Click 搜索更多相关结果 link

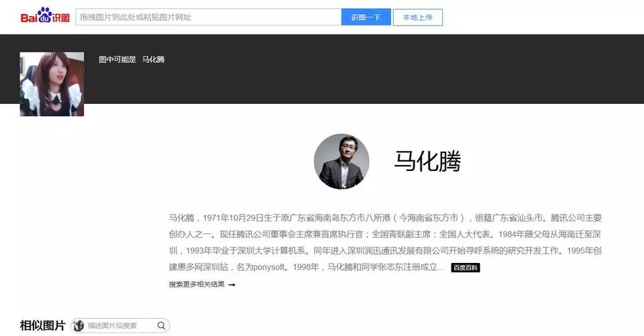coord(197,284)
